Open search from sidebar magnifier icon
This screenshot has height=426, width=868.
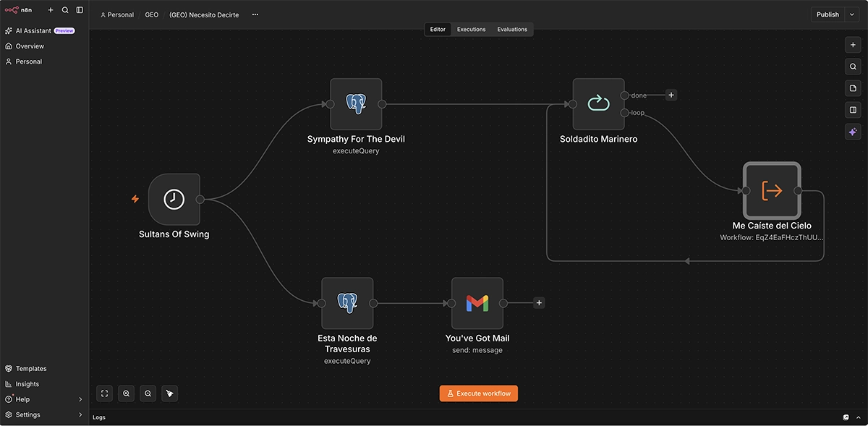click(x=65, y=10)
